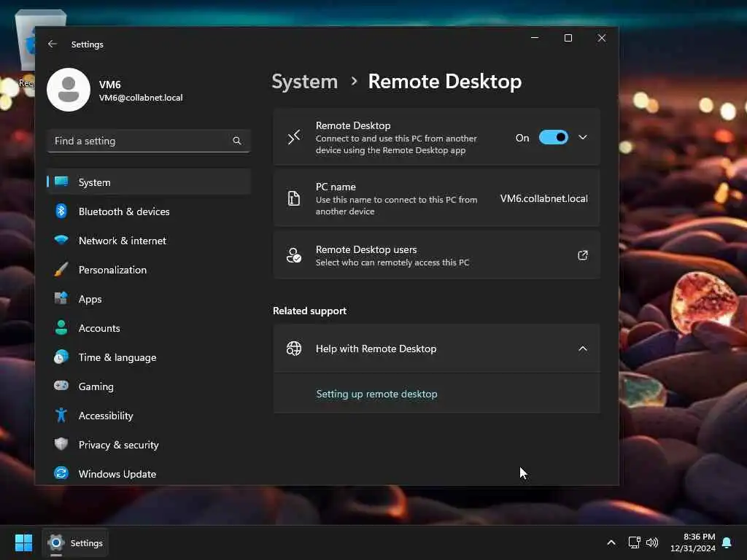Click the Gaming controller icon
The height and width of the screenshot is (560, 747).
[61, 386]
